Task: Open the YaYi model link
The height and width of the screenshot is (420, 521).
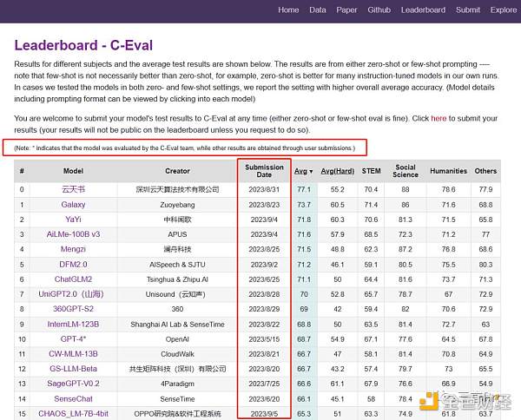Action: 73,220
